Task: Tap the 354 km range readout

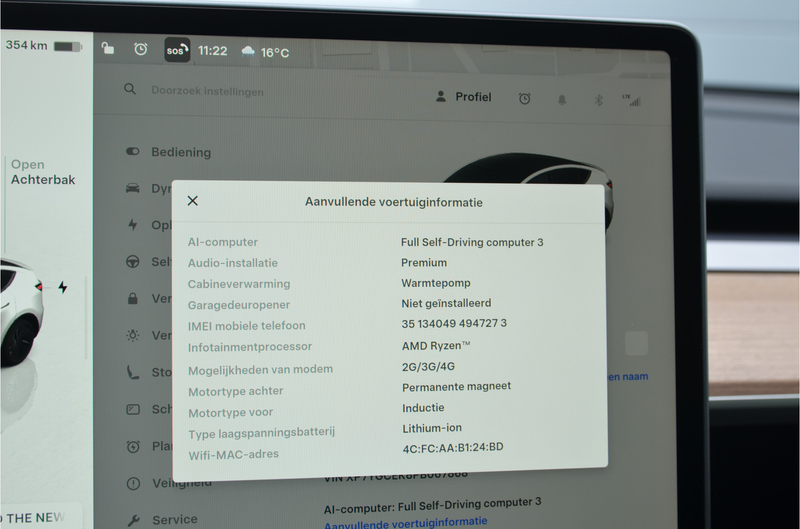Action: point(27,45)
